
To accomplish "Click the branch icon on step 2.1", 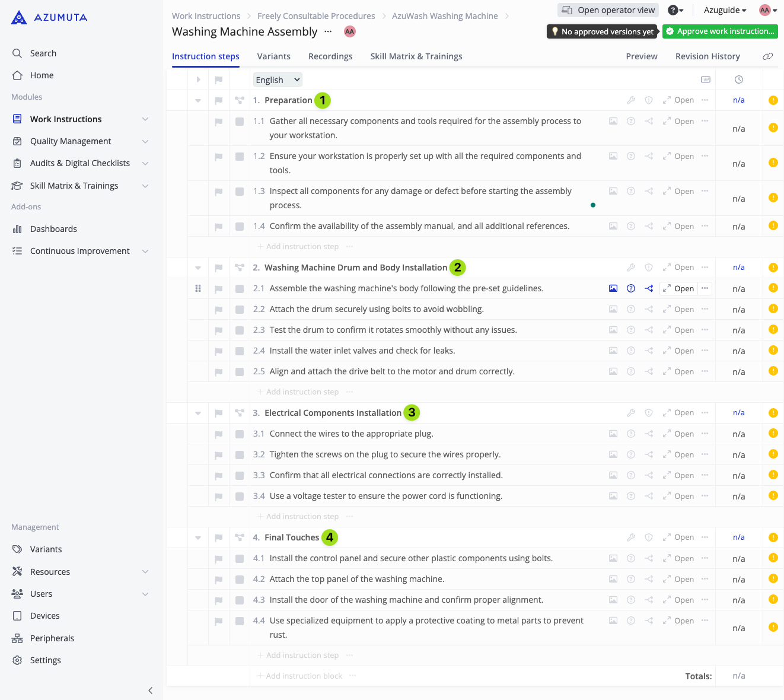I will click(x=649, y=288).
